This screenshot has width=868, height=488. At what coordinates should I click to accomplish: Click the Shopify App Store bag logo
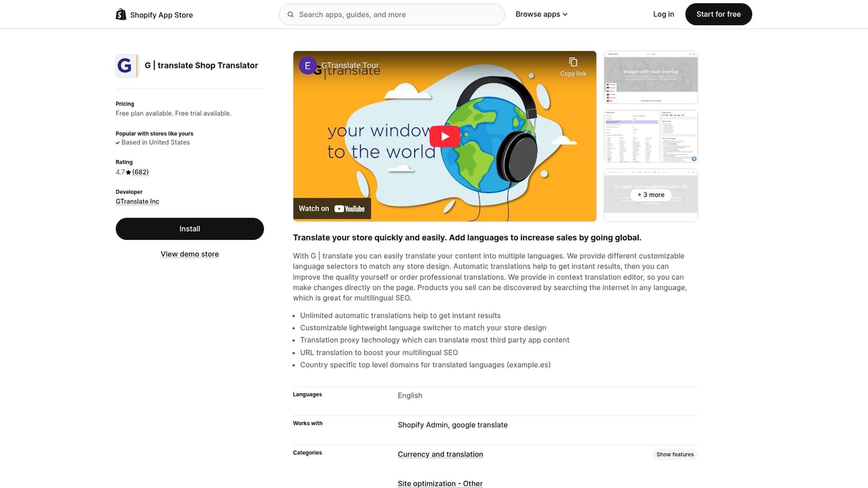121,14
